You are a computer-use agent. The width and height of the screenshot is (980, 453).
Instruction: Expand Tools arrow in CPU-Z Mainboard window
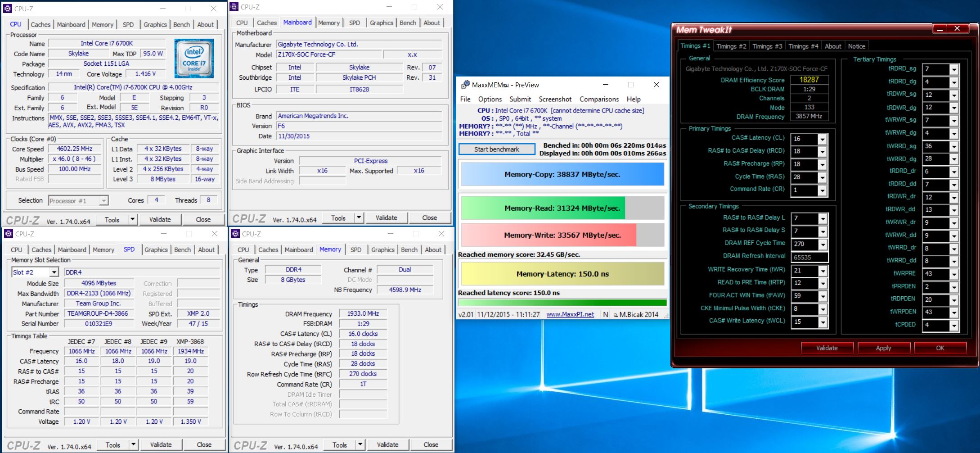[359, 217]
